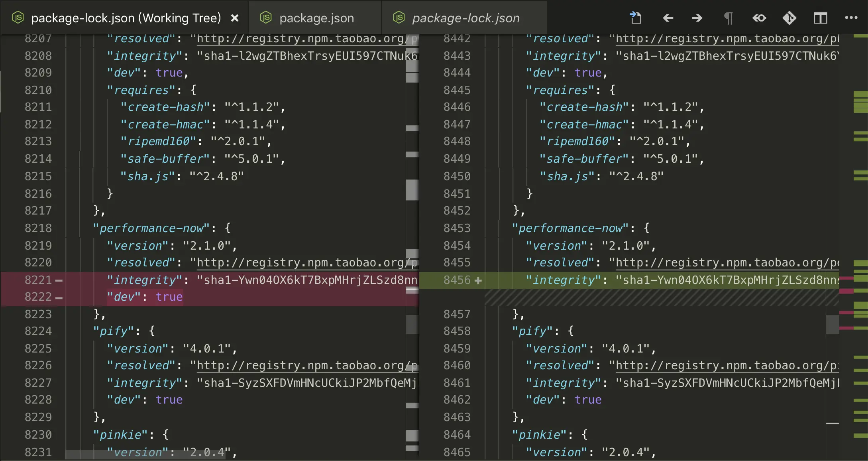Click minus marker on line 8221
Viewport: 868px width, 461px height.
pos(59,281)
